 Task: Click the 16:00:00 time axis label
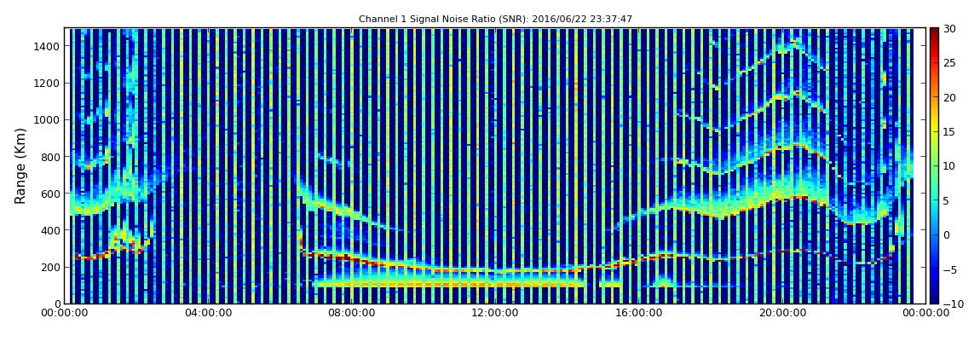pos(637,313)
